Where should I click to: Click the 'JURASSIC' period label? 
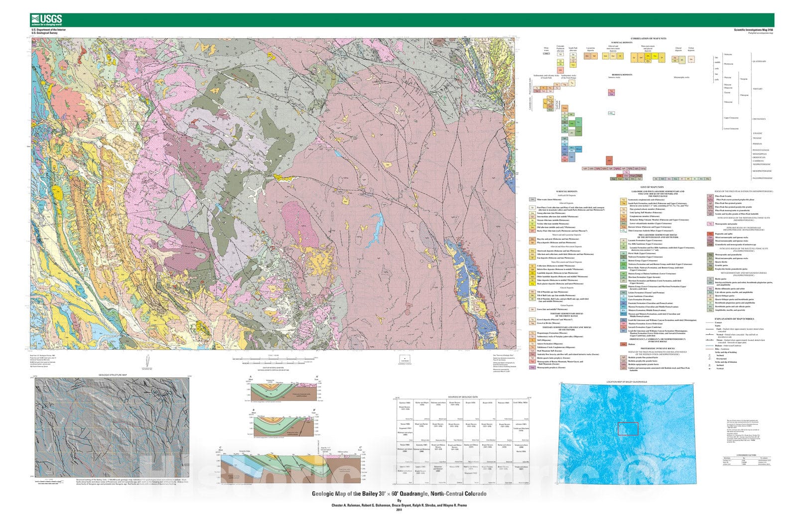pos(758,133)
